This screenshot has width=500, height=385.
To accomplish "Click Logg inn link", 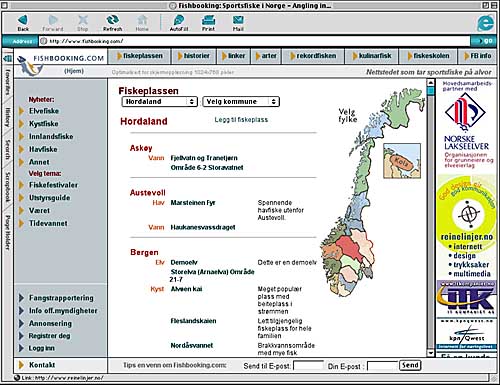I will point(41,348).
